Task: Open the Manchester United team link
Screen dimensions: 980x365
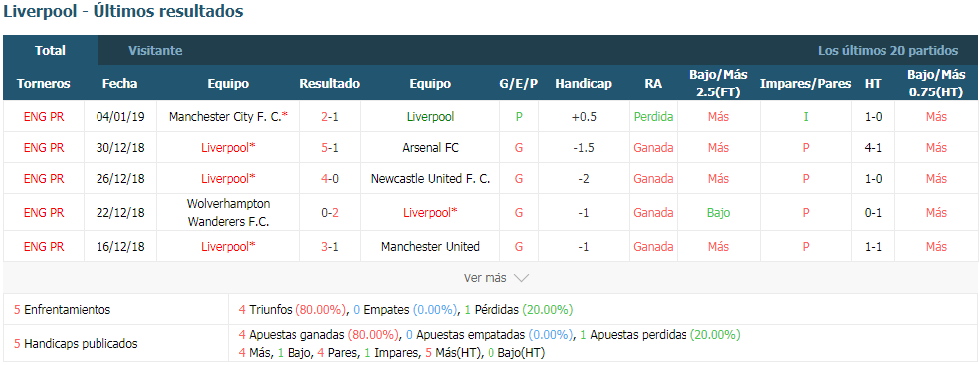Action: coord(430,247)
